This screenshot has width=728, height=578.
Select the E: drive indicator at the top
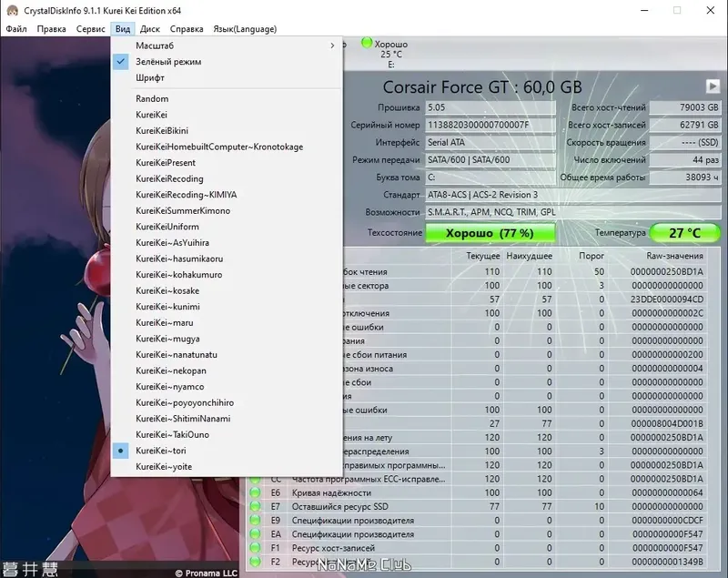point(389,52)
